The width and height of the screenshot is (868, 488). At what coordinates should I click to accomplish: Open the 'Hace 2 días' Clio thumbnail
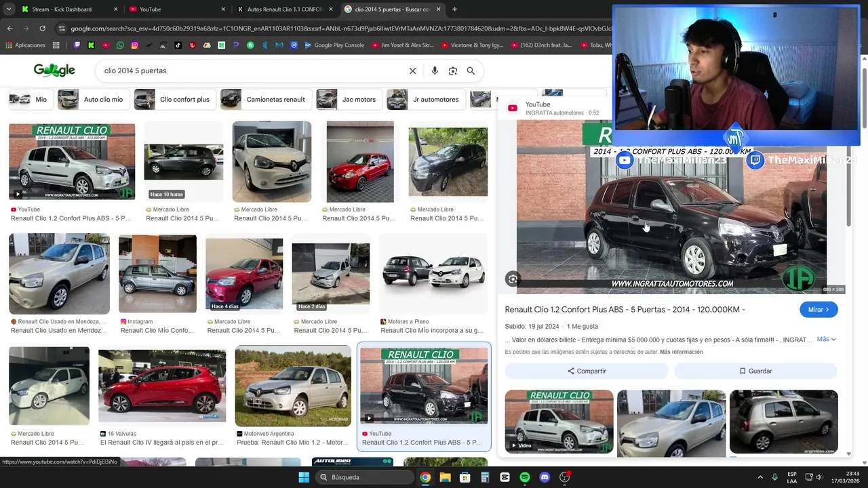pos(331,274)
